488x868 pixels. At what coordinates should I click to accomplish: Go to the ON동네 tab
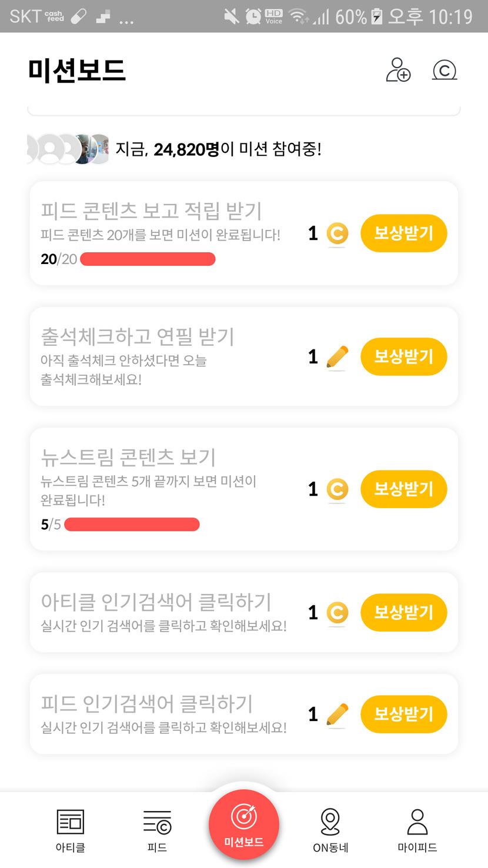pos(330,830)
